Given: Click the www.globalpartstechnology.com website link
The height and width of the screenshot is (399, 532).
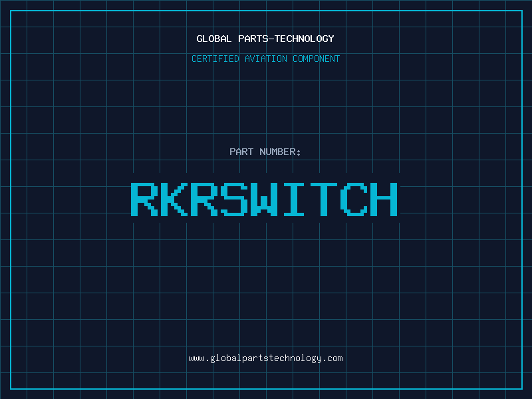Looking at the screenshot, I should pyautogui.click(x=265, y=358).
